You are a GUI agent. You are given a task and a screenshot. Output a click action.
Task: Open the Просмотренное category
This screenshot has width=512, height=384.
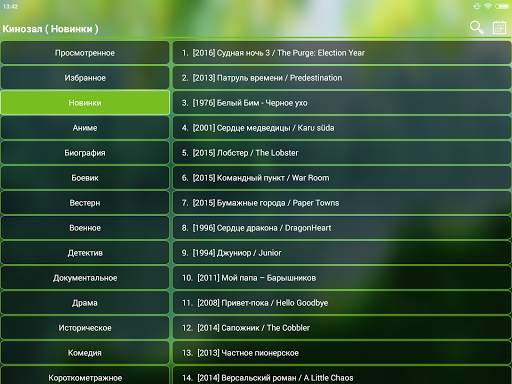click(85, 53)
